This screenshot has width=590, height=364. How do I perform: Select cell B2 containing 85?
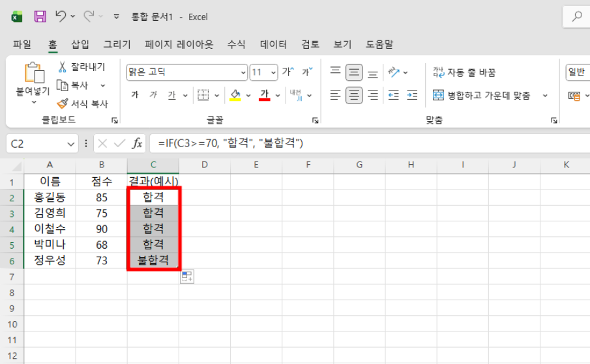[x=101, y=197]
